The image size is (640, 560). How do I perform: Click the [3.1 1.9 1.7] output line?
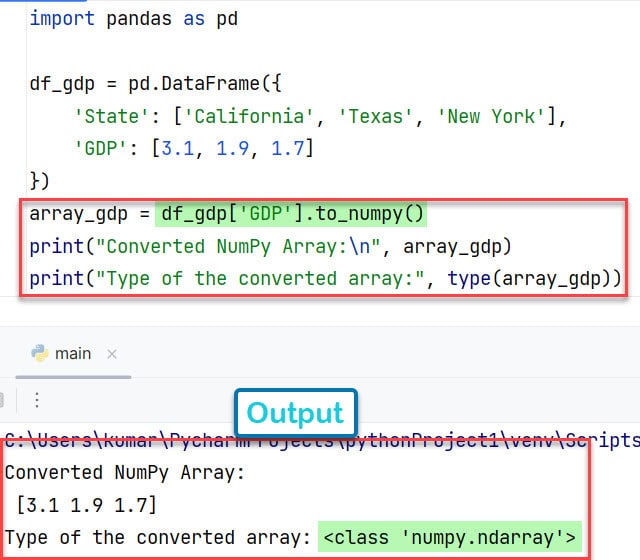pyautogui.click(x=87, y=505)
